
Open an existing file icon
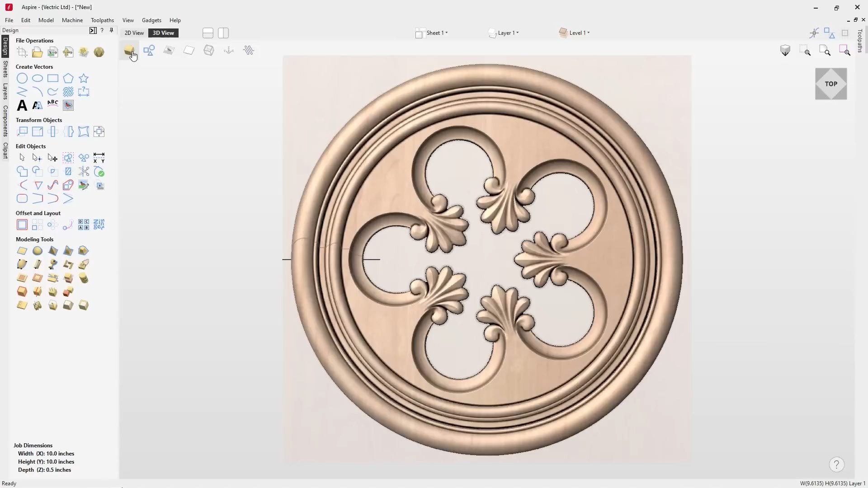click(37, 52)
